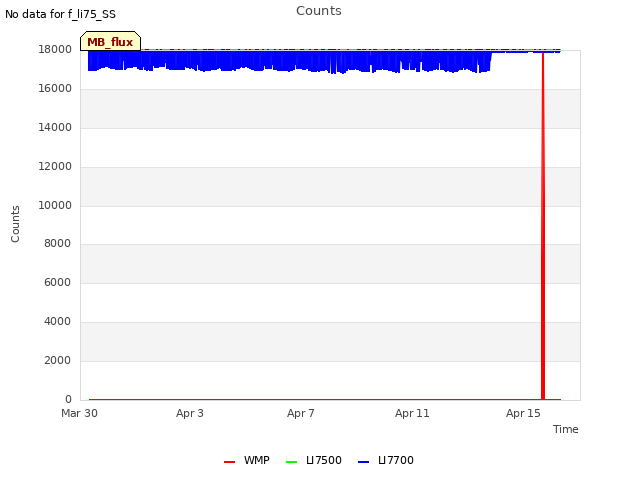The height and width of the screenshot is (480, 640).
Task: Click the 18000 y-axis label
Action: (x=55, y=49)
